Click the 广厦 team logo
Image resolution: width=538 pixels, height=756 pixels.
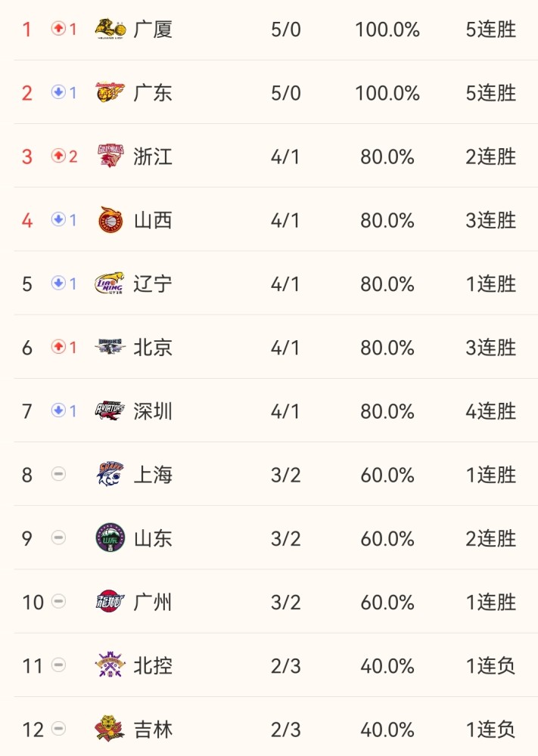click(x=110, y=29)
